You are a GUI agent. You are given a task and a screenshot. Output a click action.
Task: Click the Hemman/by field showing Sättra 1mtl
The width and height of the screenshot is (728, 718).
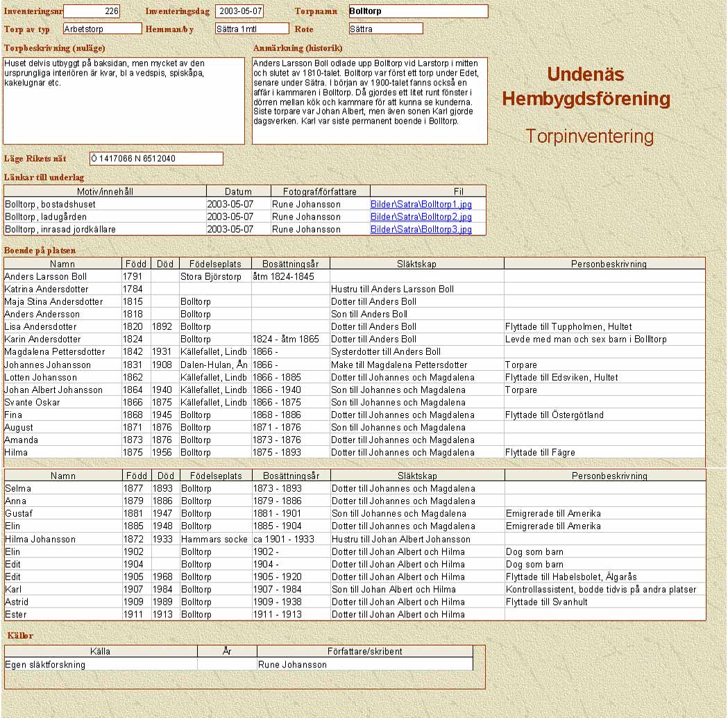pyautogui.click(x=251, y=29)
